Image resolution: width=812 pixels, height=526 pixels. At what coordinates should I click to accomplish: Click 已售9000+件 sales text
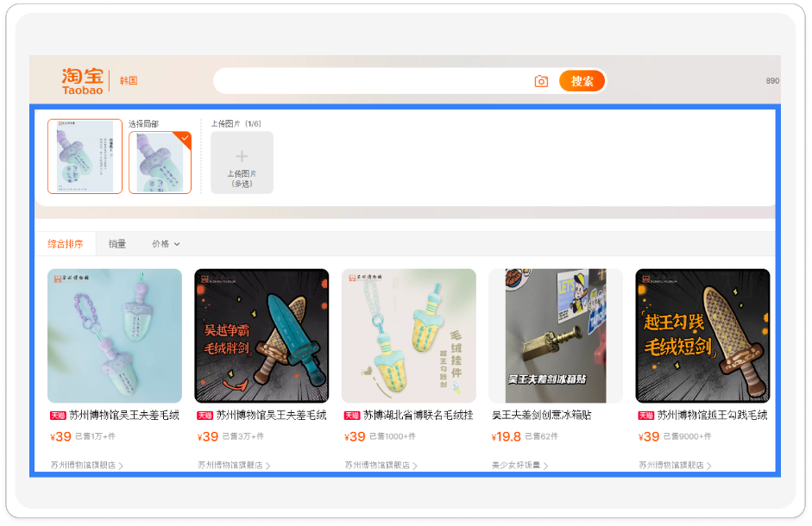(687, 436)
